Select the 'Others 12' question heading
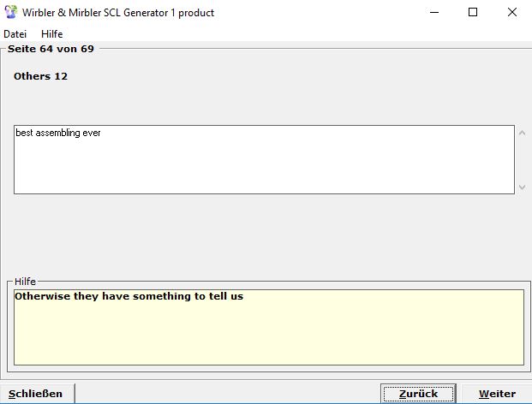The height and width of the screenshot is (404, 532). (x=40, y=77)
